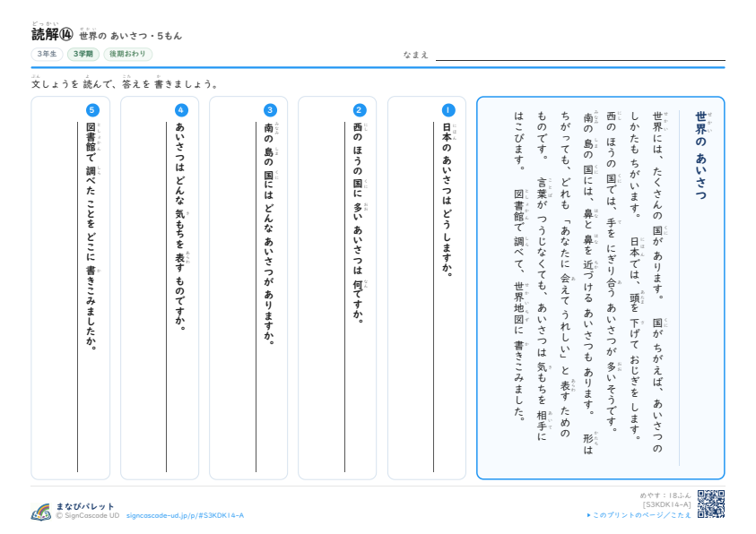Select the 3学期 term tag

[x=83, y=54]
